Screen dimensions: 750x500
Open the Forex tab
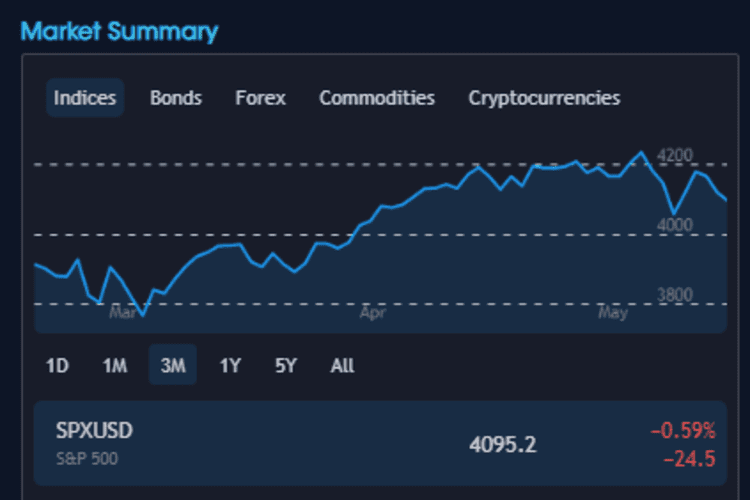pyautogui.click(x=260, y=98)
